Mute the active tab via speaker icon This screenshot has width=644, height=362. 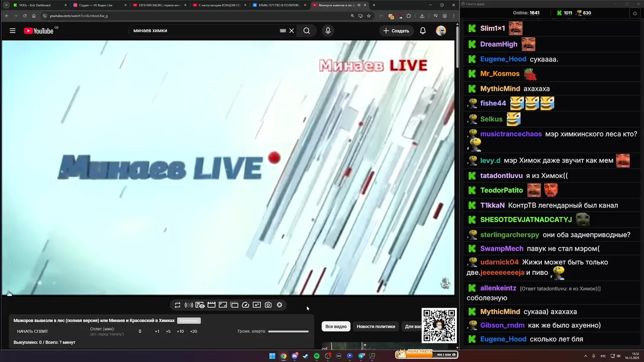(359, 5)
